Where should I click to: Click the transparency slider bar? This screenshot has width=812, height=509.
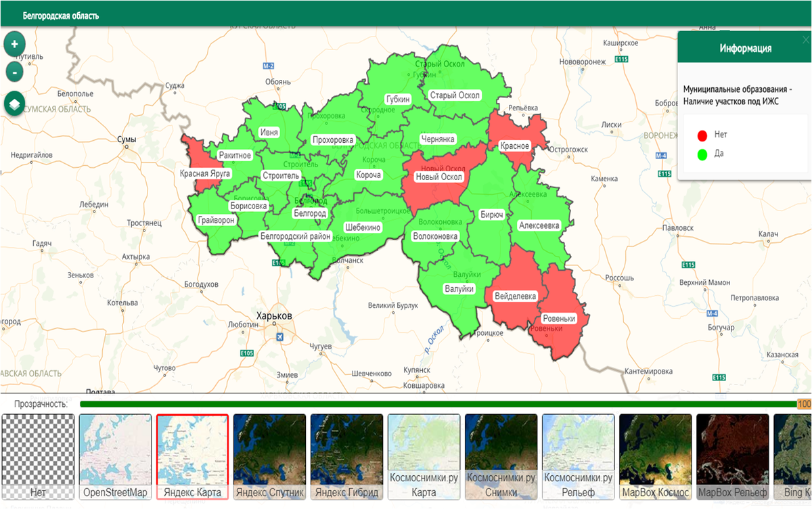(x=438, y=404)
